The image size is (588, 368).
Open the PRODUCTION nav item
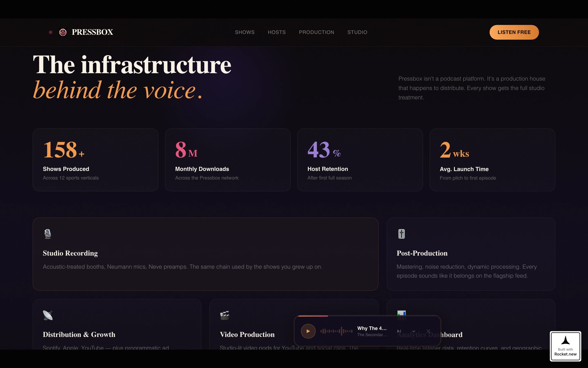coord(316,32)
